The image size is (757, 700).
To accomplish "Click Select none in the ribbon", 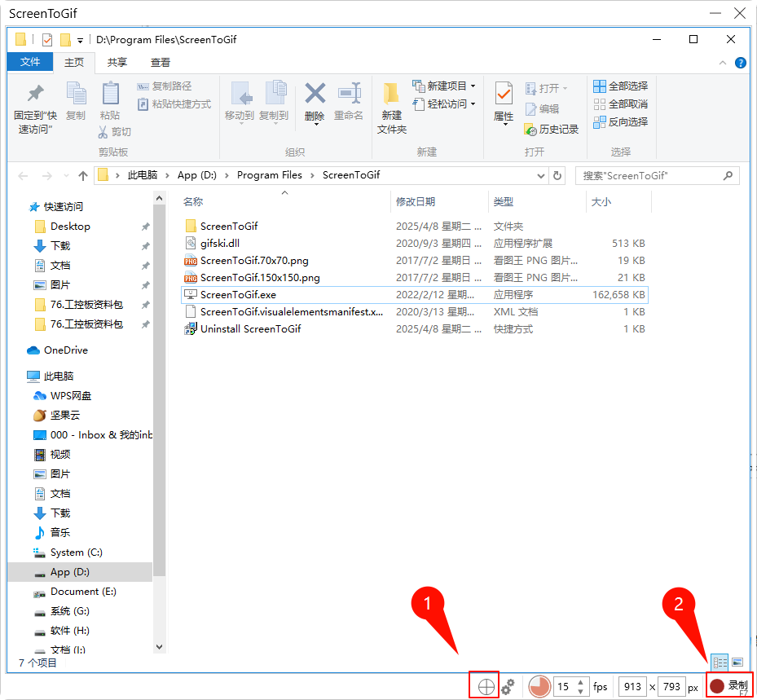I will 620,103.
